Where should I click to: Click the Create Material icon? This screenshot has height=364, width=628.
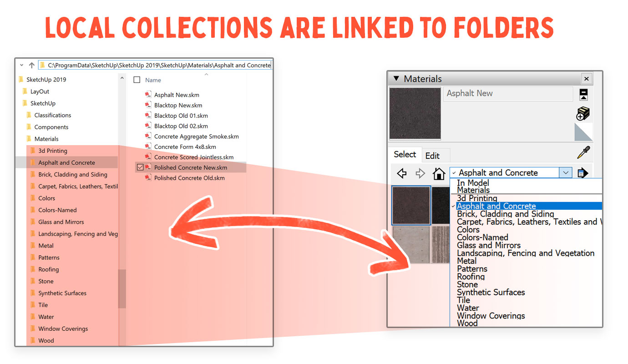tap(583, 114)
